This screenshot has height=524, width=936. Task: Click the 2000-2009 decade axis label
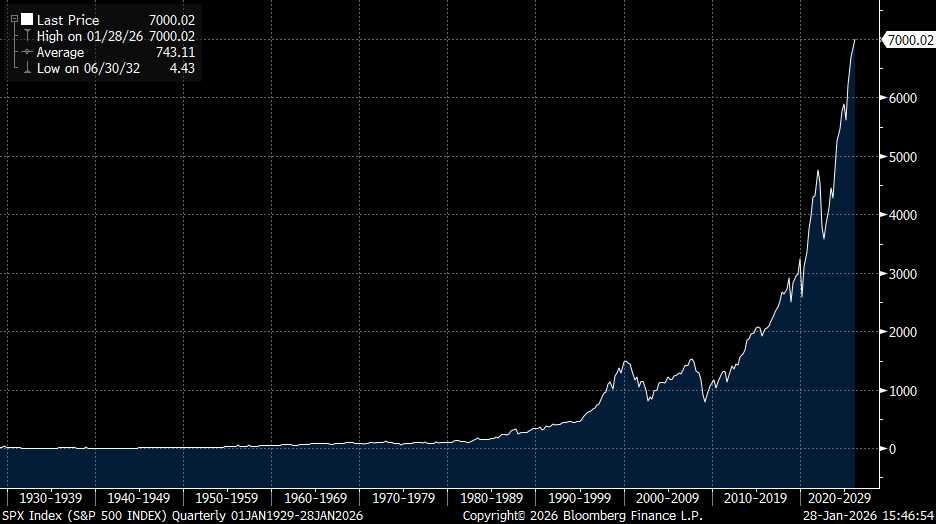(x=669, y=497)
